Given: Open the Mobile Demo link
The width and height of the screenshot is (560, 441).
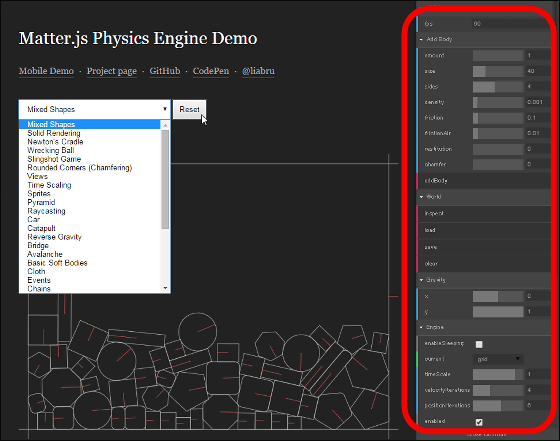Looking at the screenshot, I should [46, 71].
